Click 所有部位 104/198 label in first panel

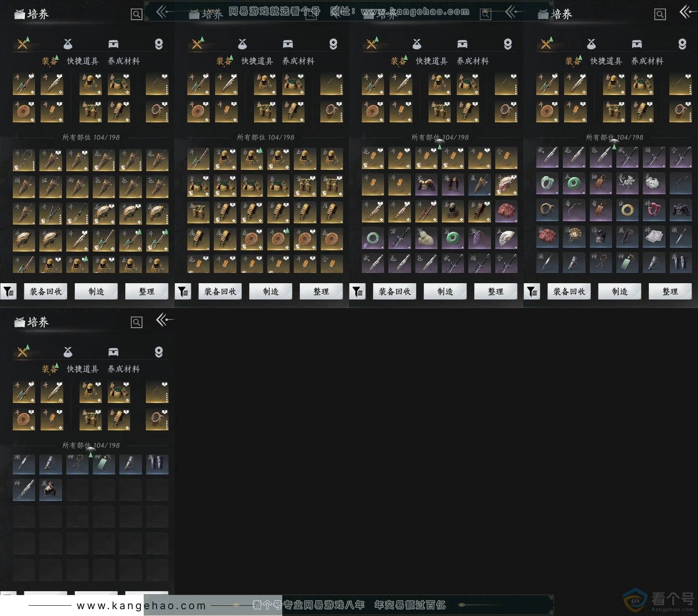click(91, 137)
